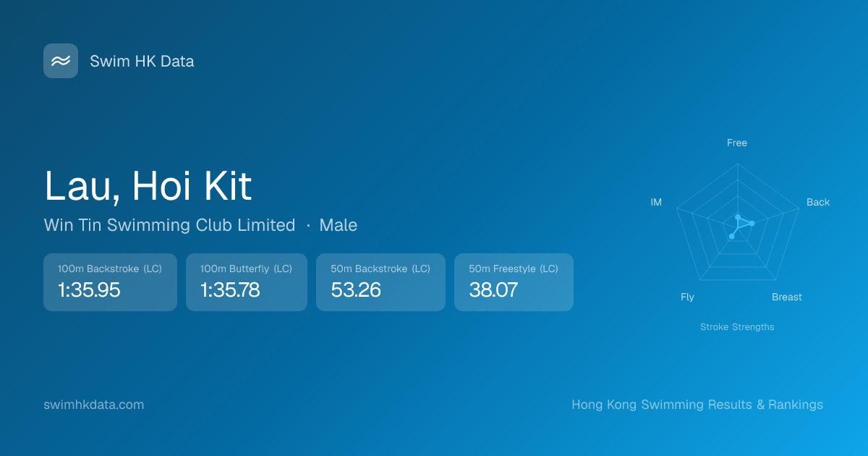Visit the swimhkdata.com link

point(94,405)
